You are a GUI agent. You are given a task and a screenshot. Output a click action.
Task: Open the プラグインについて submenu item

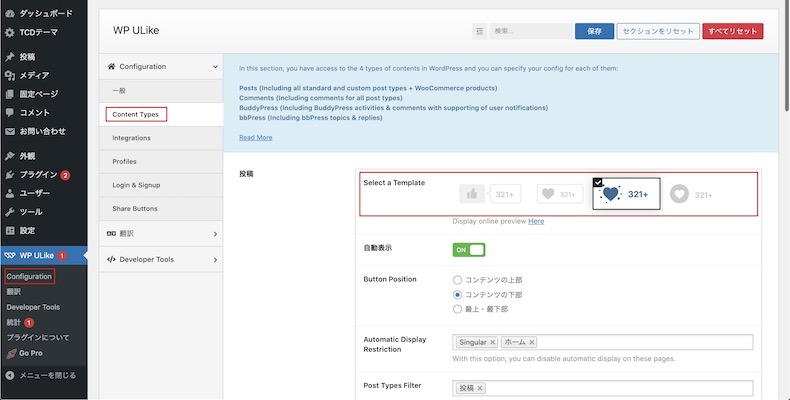tap(38, 338)
